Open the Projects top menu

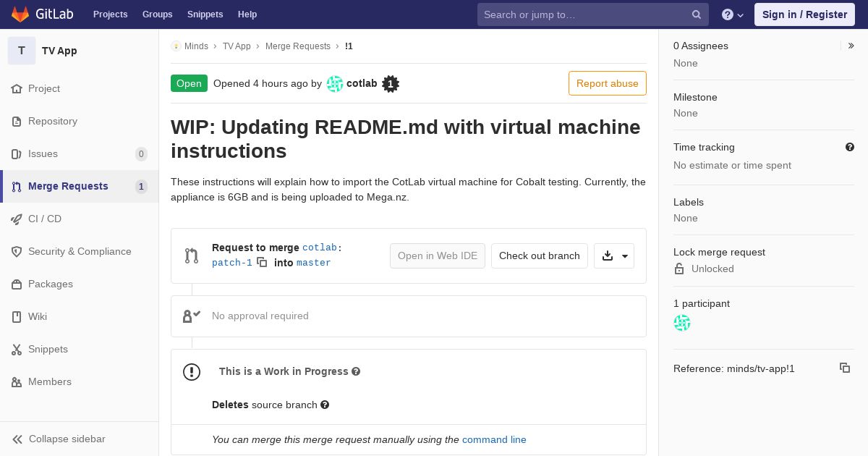pos(110,14)
